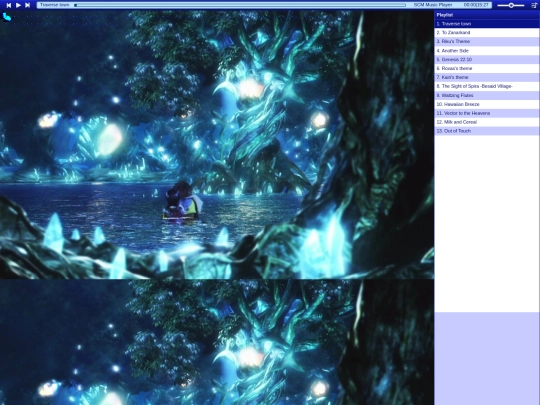Play '4. Another Side' track
Image resolution: width=540 pixels, height=405 pixels.
tap(487, 50)
